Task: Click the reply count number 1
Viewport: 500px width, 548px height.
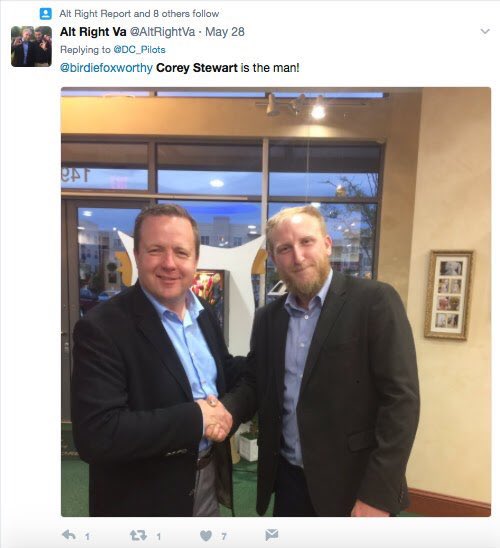Action: (x=87, y=536)
